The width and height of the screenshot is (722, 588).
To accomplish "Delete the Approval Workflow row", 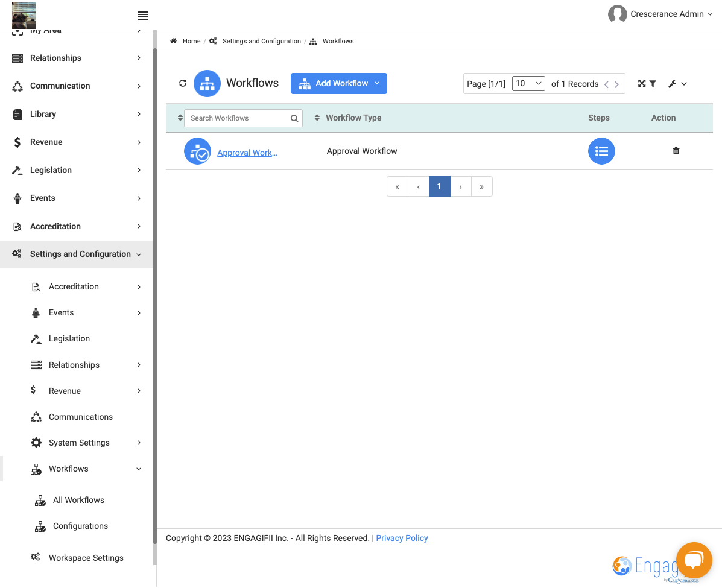I will [x=676, y=151].
